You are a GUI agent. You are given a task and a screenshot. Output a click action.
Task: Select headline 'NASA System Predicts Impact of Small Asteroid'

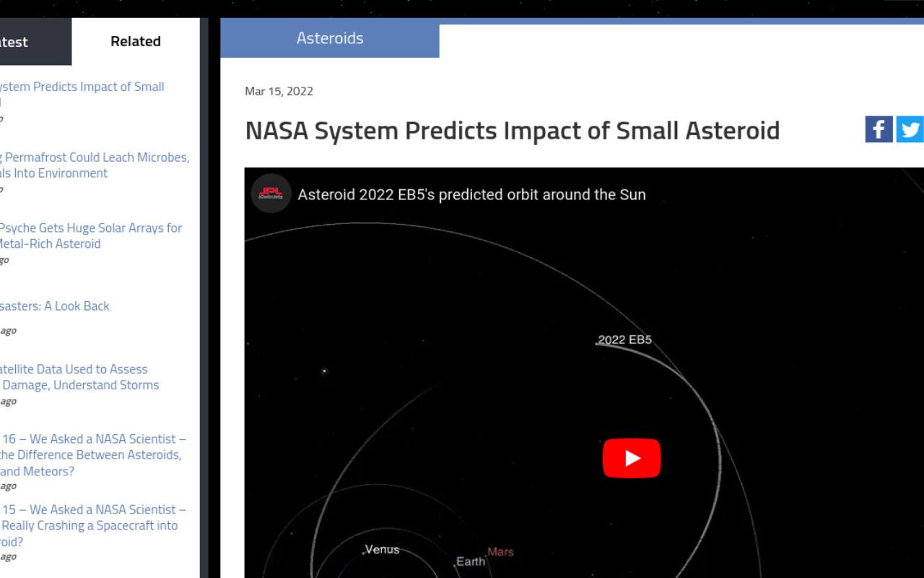click(x=513, y=131)
